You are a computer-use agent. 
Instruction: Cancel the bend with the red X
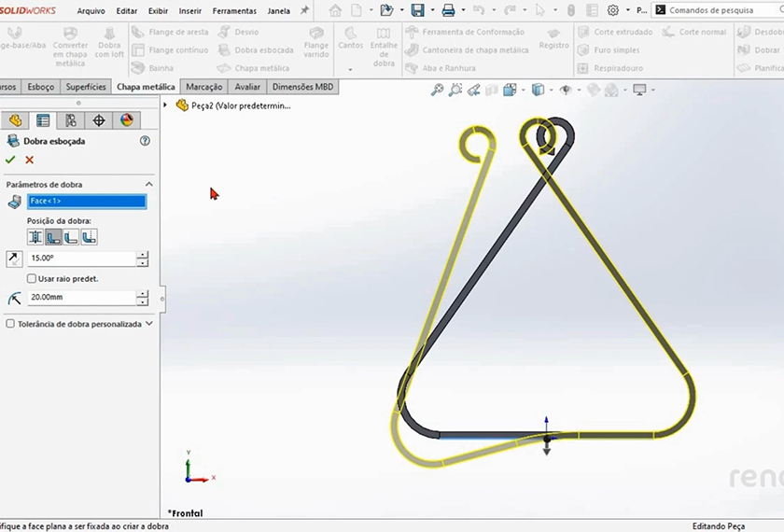point(30,161)
